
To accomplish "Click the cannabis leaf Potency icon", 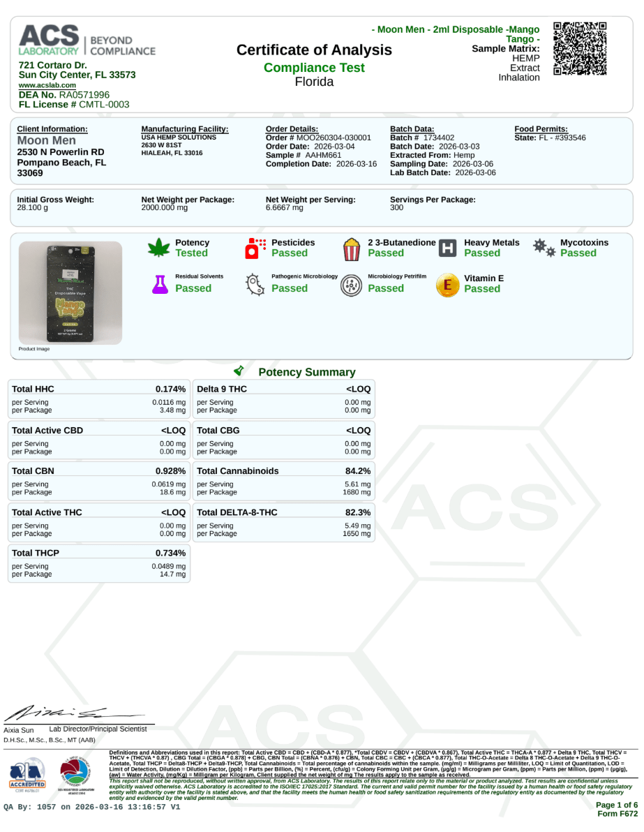I will coord(159,248).
